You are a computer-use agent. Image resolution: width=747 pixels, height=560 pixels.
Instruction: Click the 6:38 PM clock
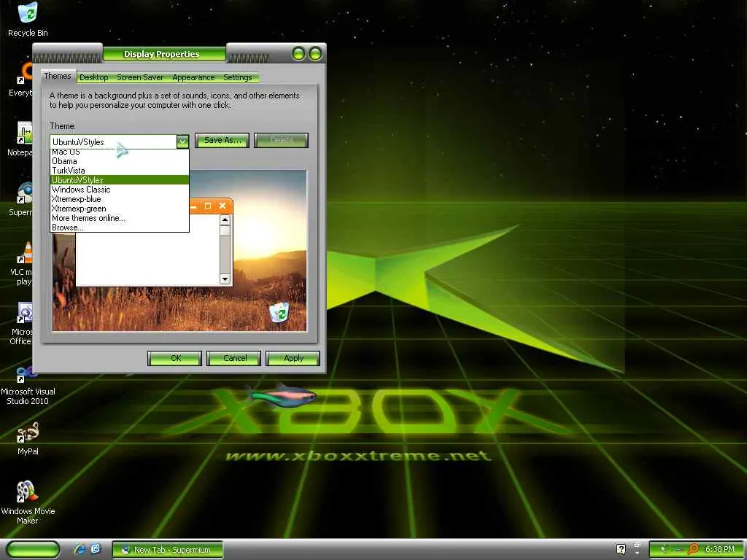click(720, 550)
